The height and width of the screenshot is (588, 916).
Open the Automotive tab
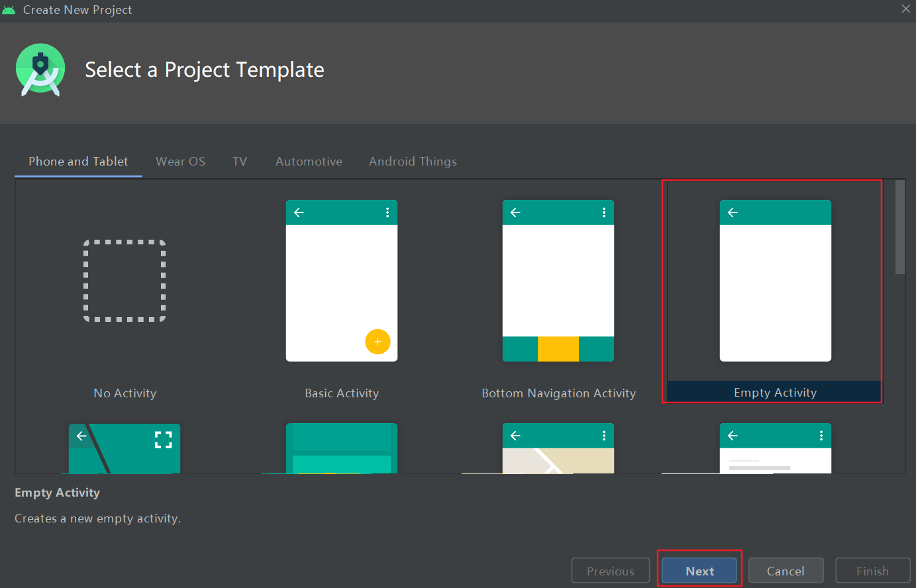point(309,162)
